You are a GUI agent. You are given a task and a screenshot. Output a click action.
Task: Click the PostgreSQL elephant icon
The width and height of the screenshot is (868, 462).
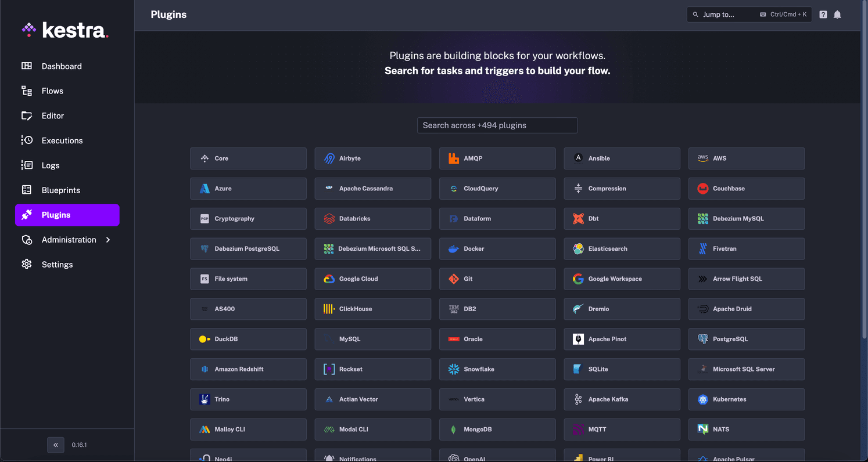pos(703,340)
